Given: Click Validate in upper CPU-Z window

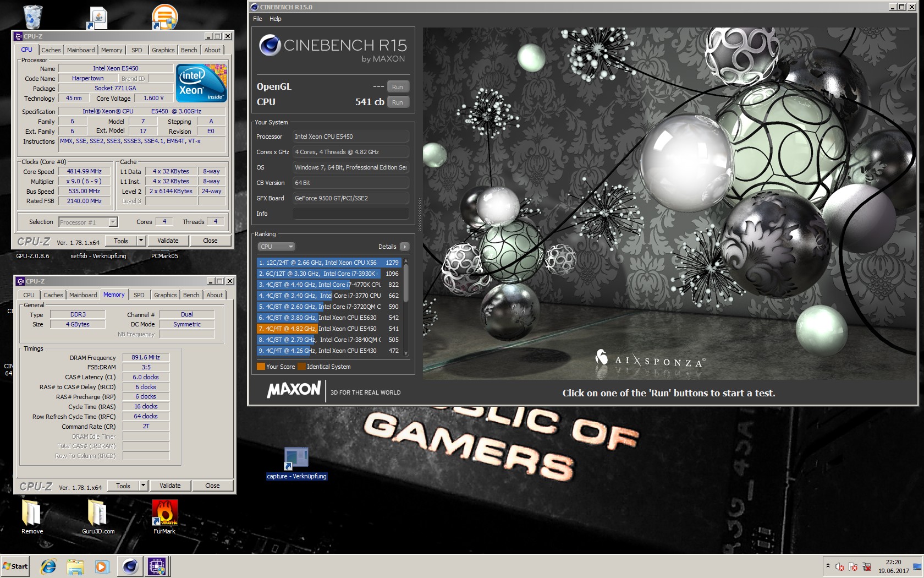Looking at the screenshot, I should [168, 241].
